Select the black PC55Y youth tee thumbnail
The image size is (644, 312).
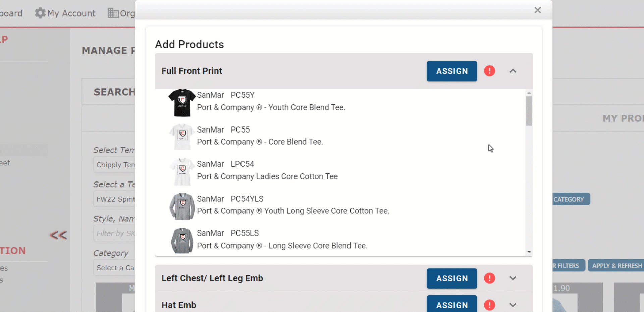(x=182, y=103)
